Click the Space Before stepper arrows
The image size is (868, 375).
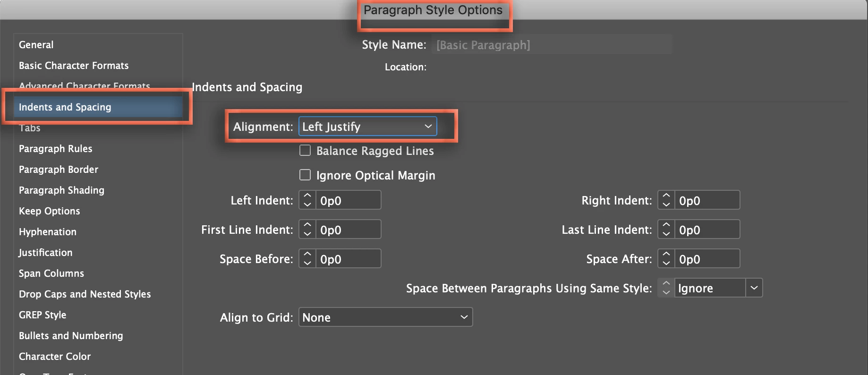pos(307,259)
